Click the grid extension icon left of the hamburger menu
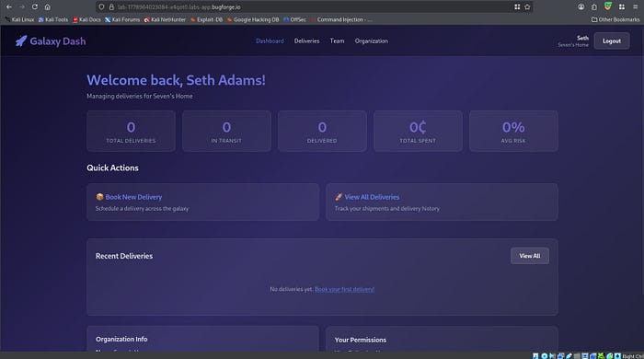This screenshot has height=359, width=644. point(622,7)
